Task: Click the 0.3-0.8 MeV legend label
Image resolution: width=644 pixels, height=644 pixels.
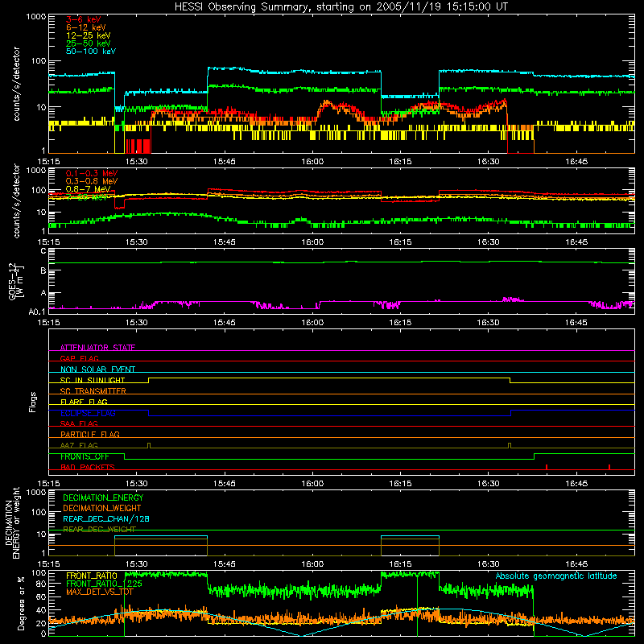Action: coord(92,181)
